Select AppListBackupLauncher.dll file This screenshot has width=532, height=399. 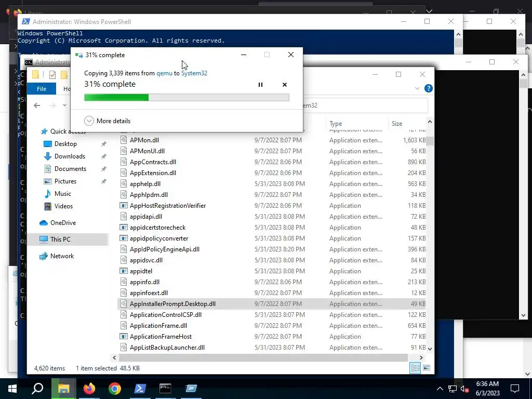167,348
